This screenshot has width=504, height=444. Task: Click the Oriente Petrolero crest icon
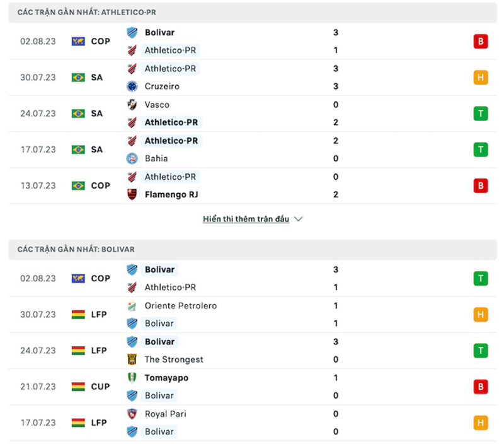click(132, 306)
